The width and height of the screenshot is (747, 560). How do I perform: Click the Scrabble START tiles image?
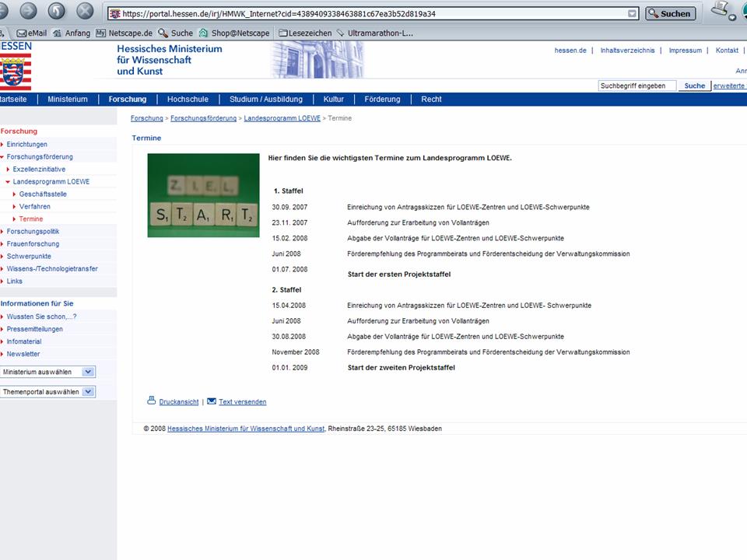click(203, 195)
